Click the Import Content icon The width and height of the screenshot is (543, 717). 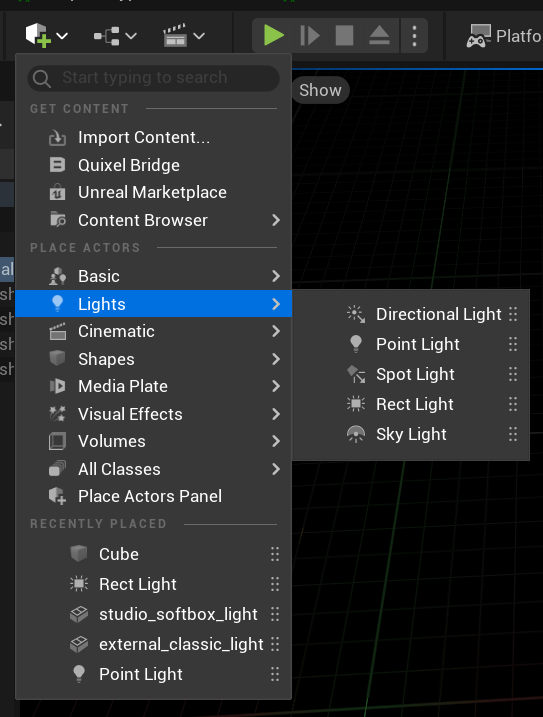(x=57, y=137)
